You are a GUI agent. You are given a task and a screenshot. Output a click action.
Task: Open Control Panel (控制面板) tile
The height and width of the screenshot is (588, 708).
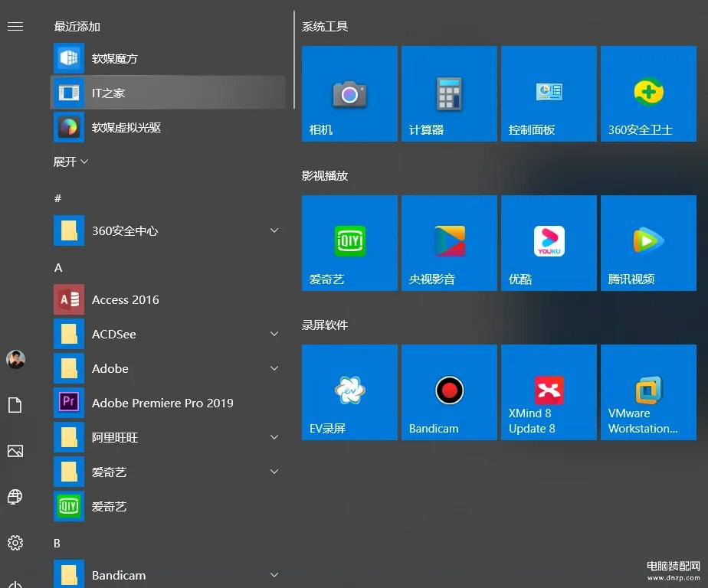(x=549, y=93)
